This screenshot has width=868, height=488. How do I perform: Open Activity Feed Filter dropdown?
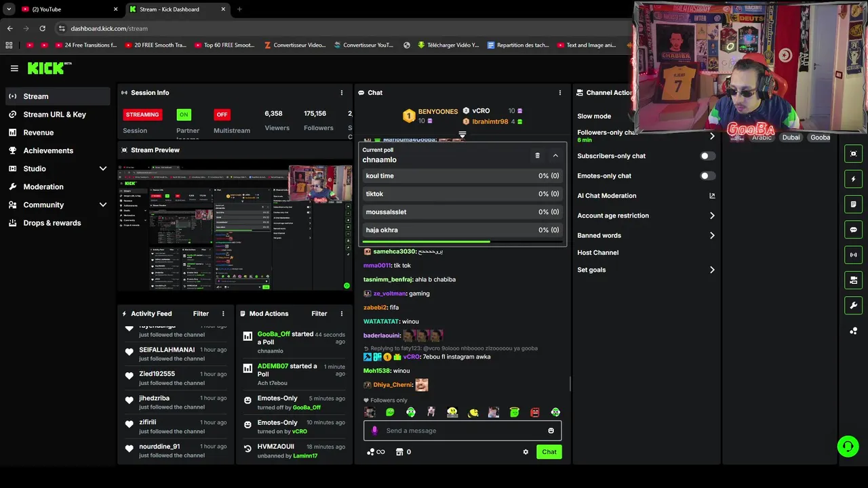(x=201, y=314)
